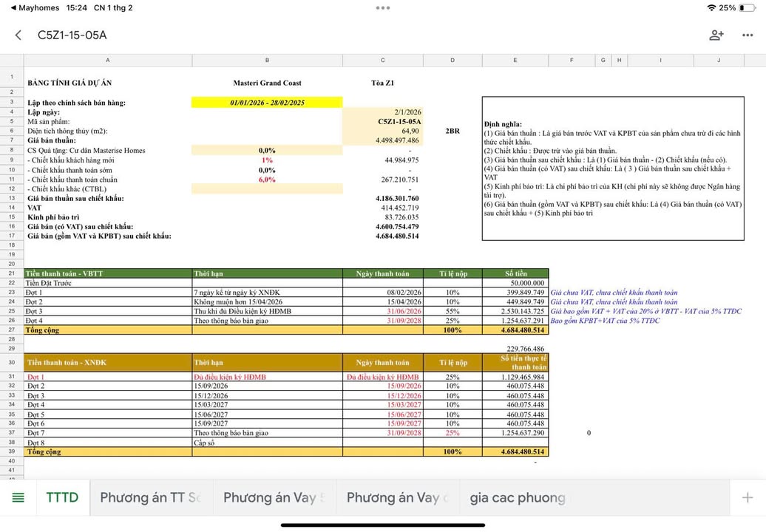Viewport: 766px width, 532px height.
Task: Select the Masteri Grand Coast cell
Action: [267, 83]
